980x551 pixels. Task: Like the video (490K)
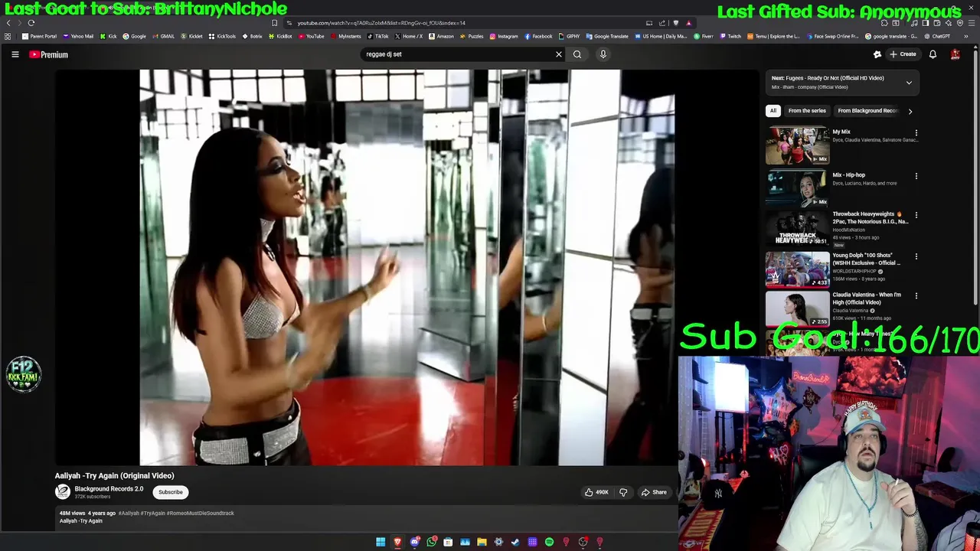(596, 492)
